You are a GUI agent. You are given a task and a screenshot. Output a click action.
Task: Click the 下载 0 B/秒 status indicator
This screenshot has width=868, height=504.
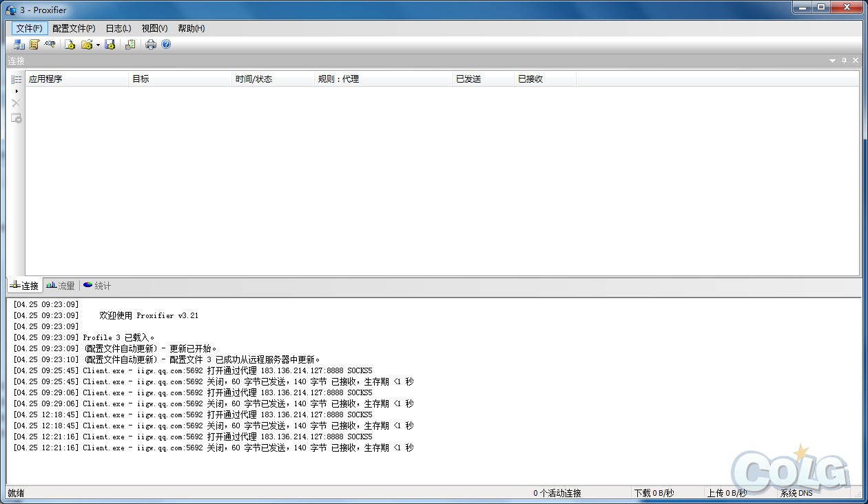[655, 493]
